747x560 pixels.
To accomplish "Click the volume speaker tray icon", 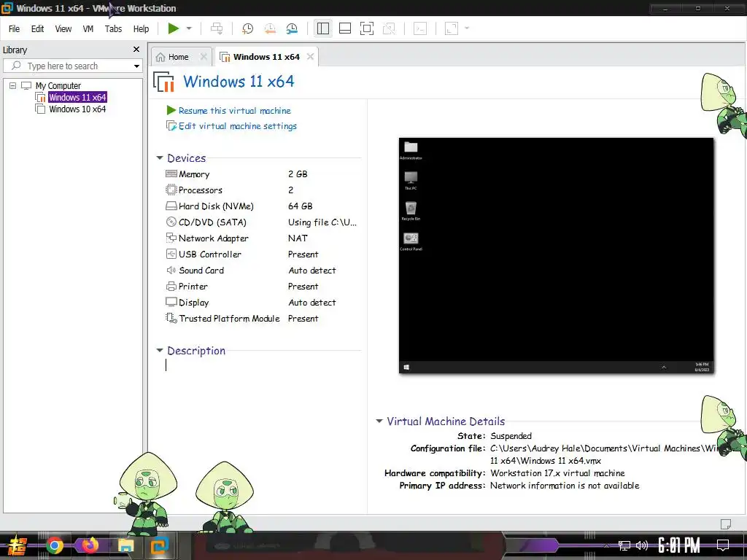I will pos(642,545).
